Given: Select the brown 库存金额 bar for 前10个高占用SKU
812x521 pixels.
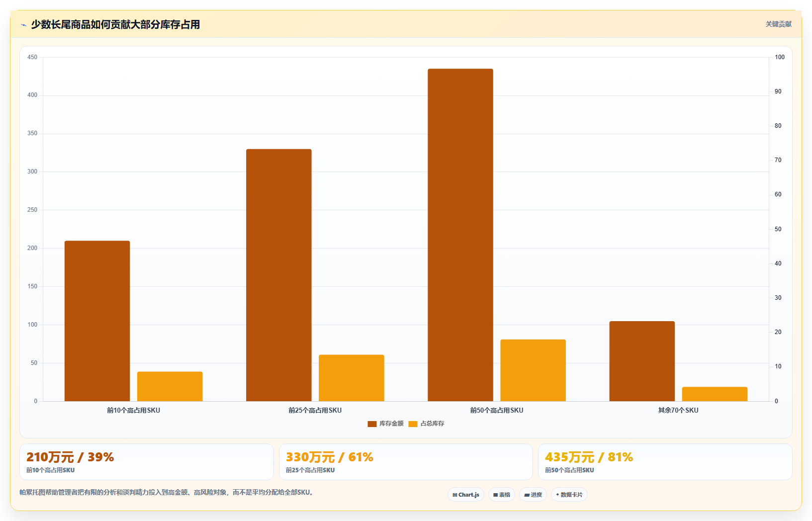Looking at the screenshot, I should [x=97, y=321].
